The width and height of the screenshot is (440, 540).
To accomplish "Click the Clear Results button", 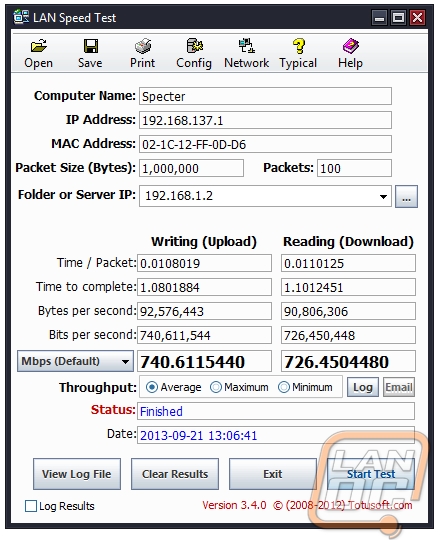I will point(175,474).
